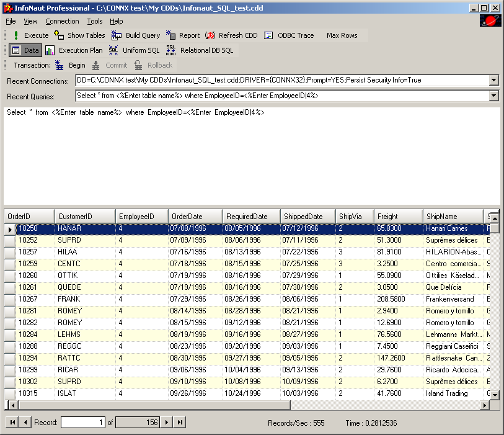Open the ODBC Trace tool
Screen dimensions: 504x435
pyautogui.click(x=289, y=35)
